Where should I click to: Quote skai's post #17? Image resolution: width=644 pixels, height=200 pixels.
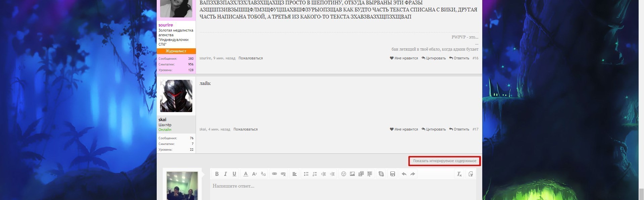coord(434,130)
